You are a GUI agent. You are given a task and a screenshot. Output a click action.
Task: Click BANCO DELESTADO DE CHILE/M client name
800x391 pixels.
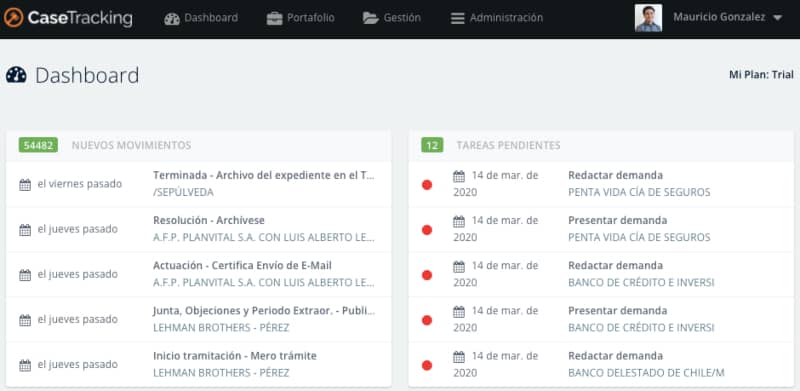coord(646,373)
